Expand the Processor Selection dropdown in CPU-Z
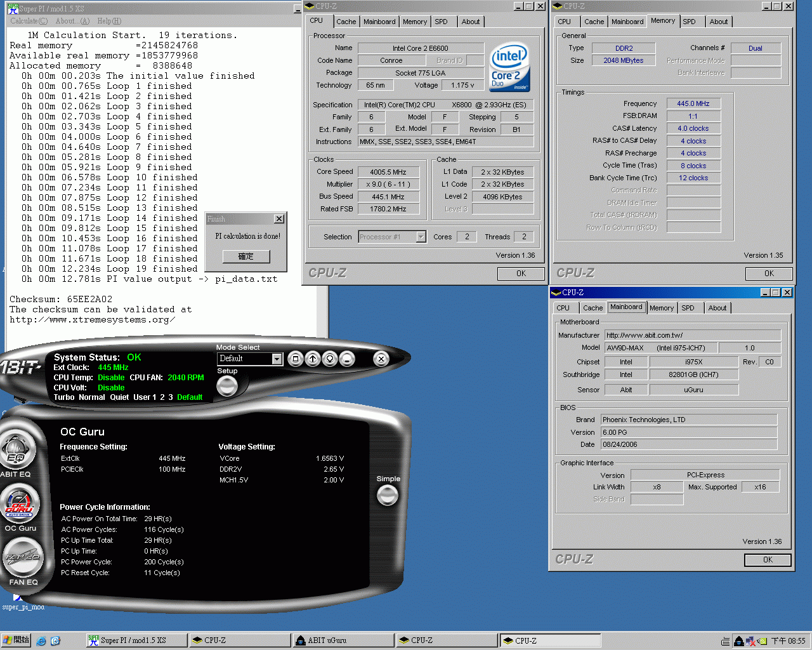 tap(421, 237)
